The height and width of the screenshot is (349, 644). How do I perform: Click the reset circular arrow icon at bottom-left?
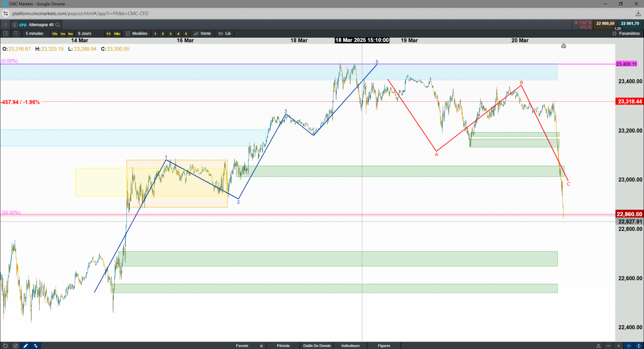point(5,346)
